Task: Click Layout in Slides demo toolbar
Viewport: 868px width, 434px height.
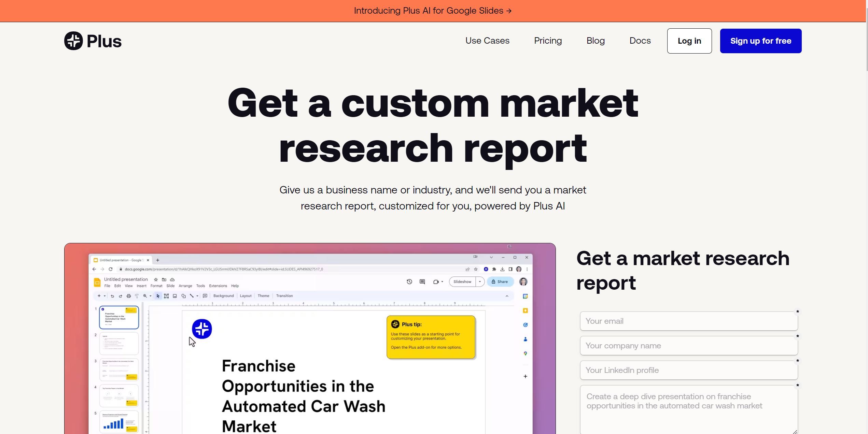Action: [x=246, y=296]
